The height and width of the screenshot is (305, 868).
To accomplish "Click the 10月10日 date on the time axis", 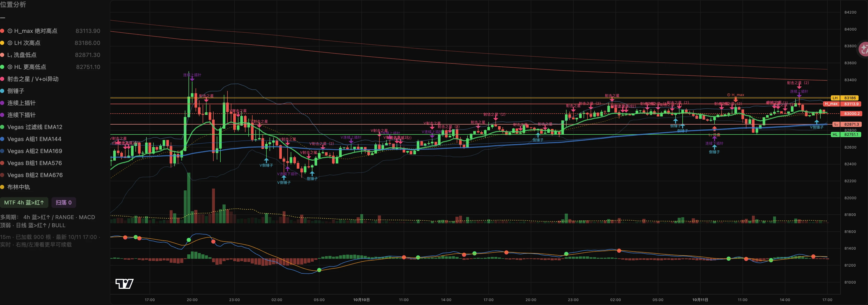I will [361, 300].
